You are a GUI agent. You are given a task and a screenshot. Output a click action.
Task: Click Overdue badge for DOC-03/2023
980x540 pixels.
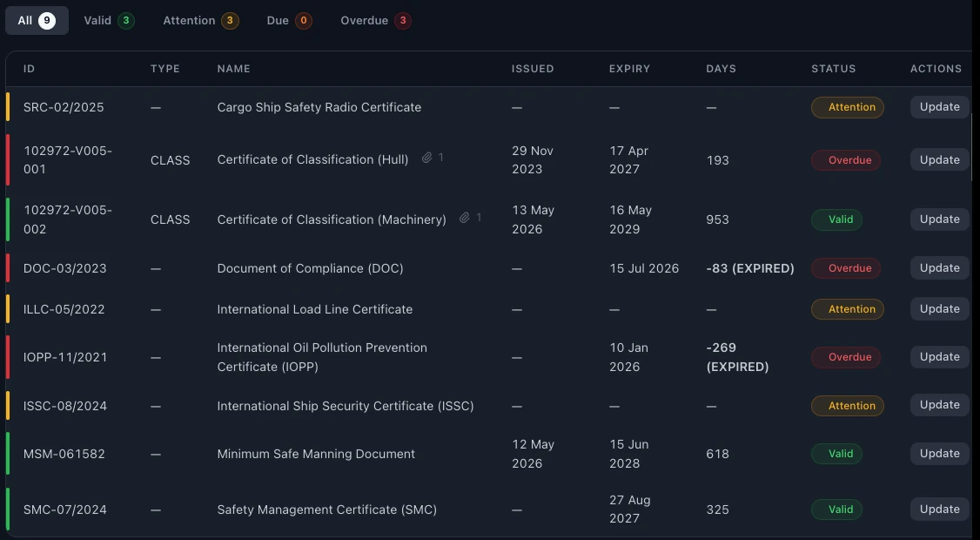tap(846, 267)
